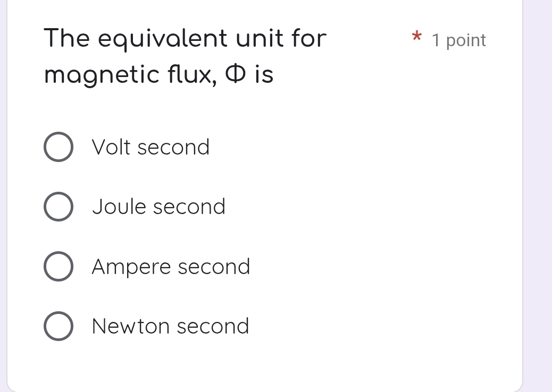Click the word 'equivalent' in the question
Screen dimensions: 552x392
click(x=155, y=38)
